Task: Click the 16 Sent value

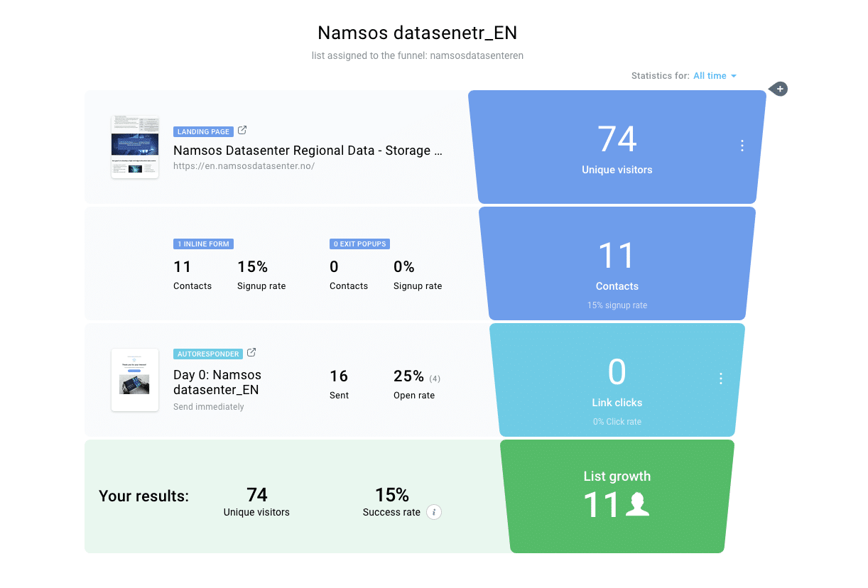Action: tap(339, 376)
